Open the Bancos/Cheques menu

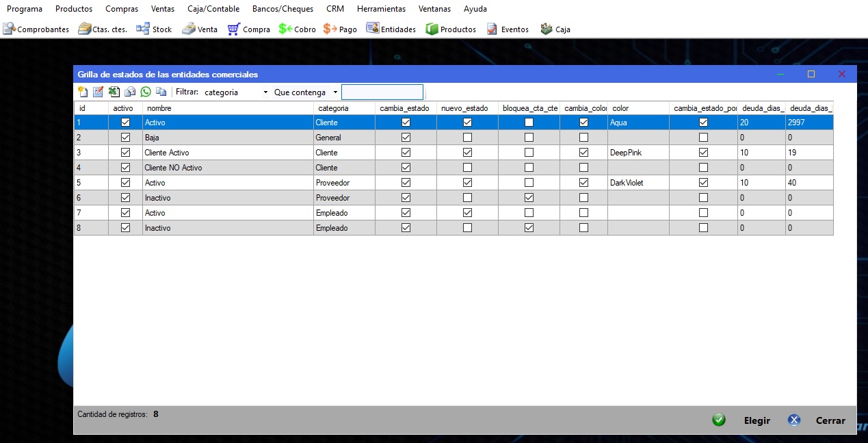pyautogui.click(x=282, y=9)
